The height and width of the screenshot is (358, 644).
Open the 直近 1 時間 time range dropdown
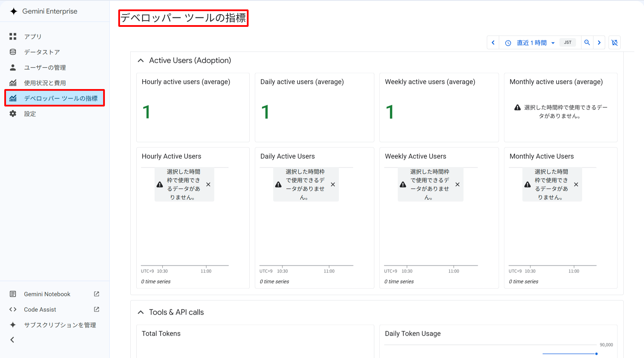tap(536, 43)
